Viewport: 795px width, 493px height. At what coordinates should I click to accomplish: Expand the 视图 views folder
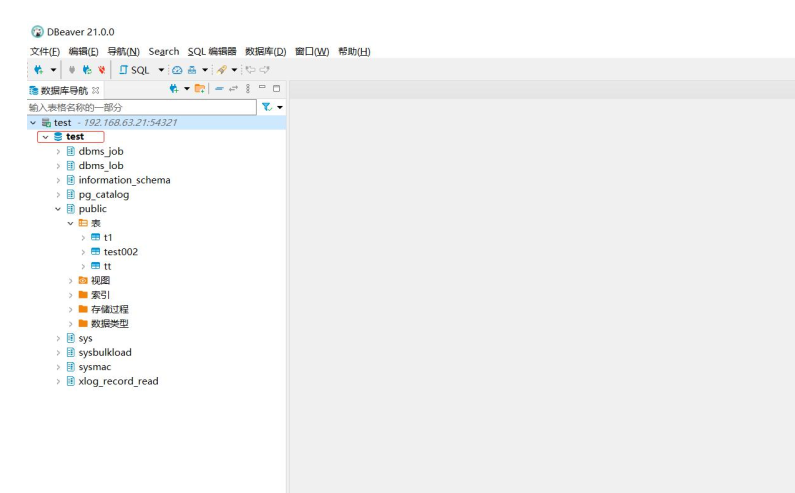tap(70, 280)
